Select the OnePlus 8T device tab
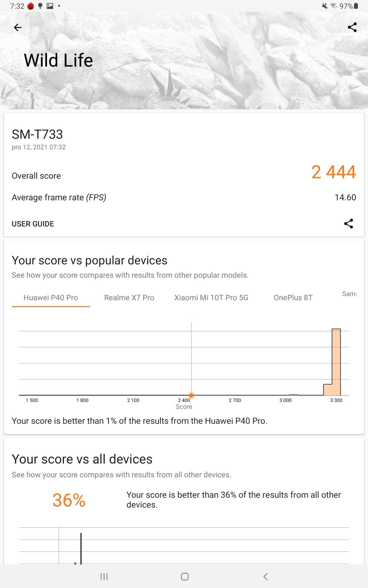This screenshot has width=368, height=588. point(293,298)
